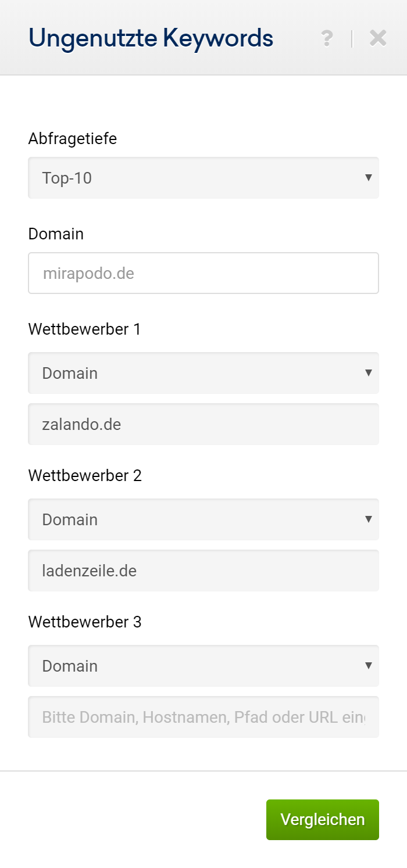The width and height of the screenshot is (407, 868).
Task: Click the Abfragetiefe label
Action: (x=72, y=139)
